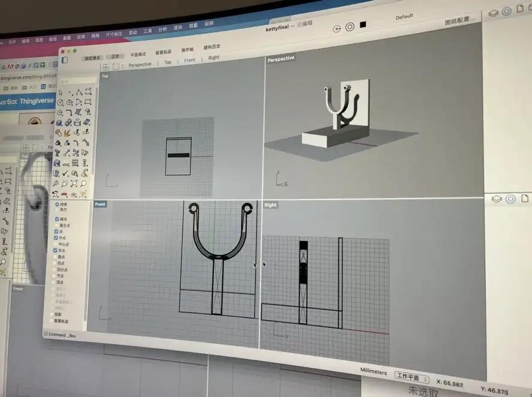This screenshot has width=532, height=397.
Task: Click the single-viewport layout icon
Action: coord(116,66)
